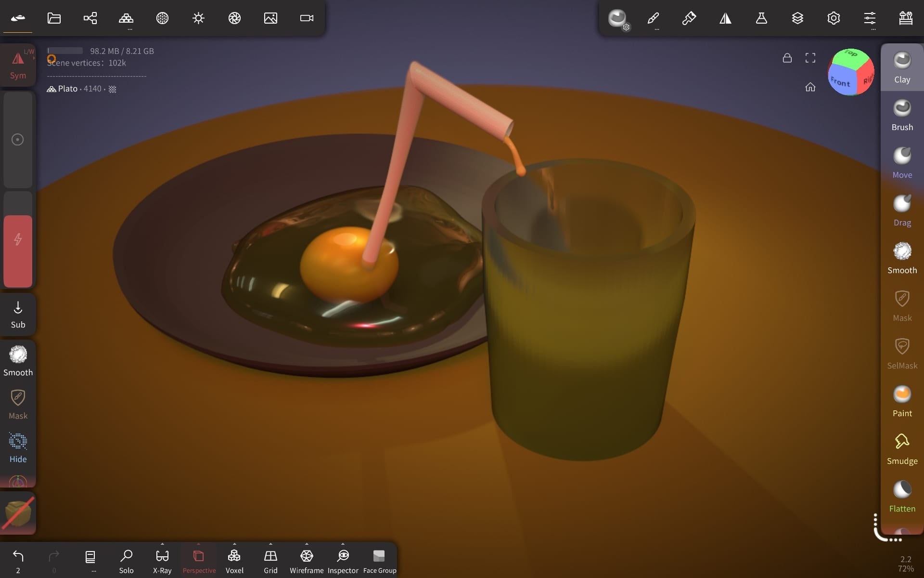This screenshot has height=578, width=924.
Task: Toggle Sym symmetry on left panel
Action: point(18,65)
